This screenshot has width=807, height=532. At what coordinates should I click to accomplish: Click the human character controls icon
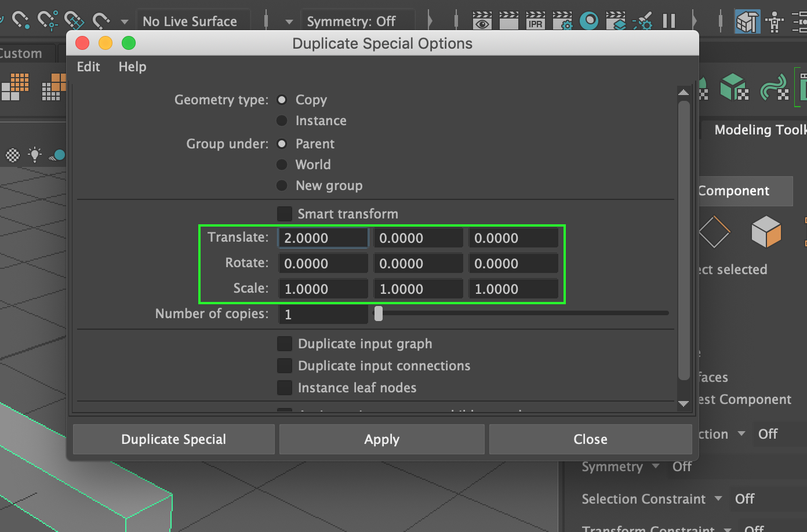(774, 22)
